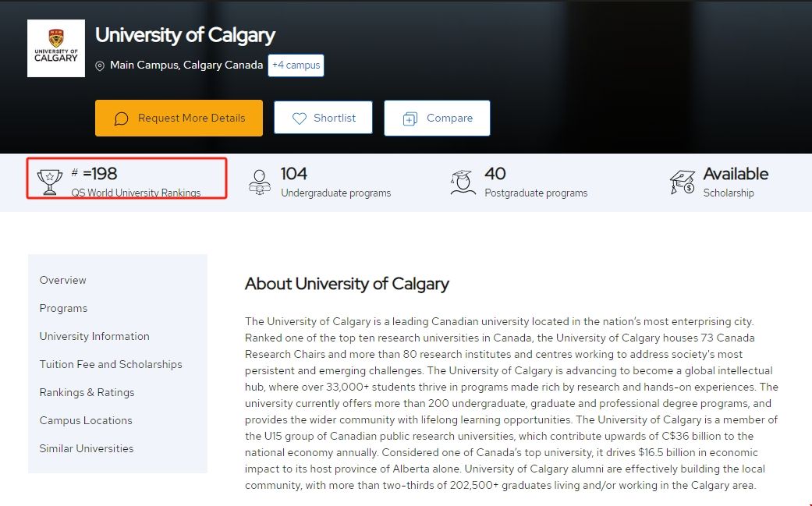Open the Overview section
812x506 pixels.
click(63, 280)
